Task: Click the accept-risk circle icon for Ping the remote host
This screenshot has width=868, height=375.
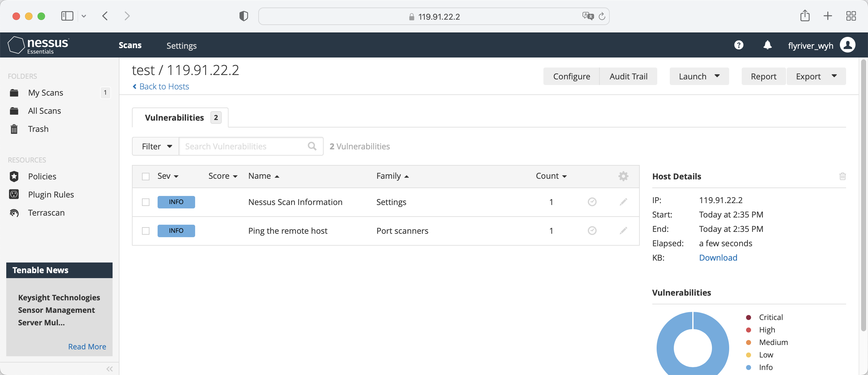Action: coord(592,231)
